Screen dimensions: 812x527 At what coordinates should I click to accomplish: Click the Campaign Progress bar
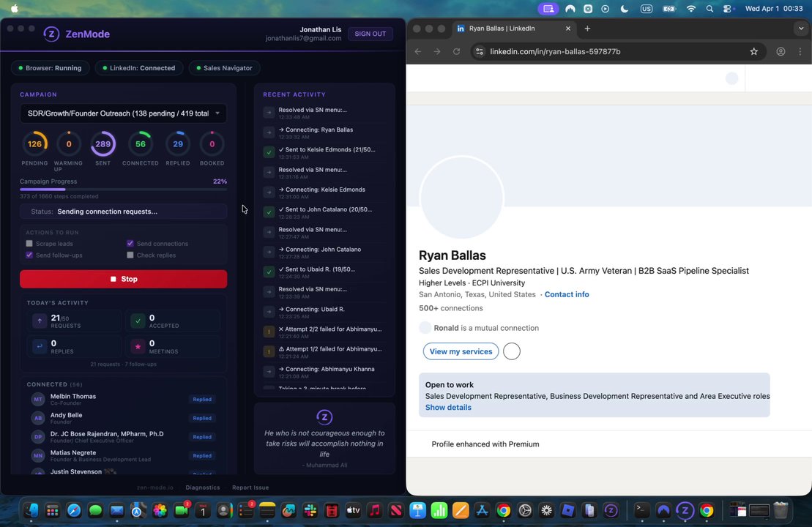point(123,190)
